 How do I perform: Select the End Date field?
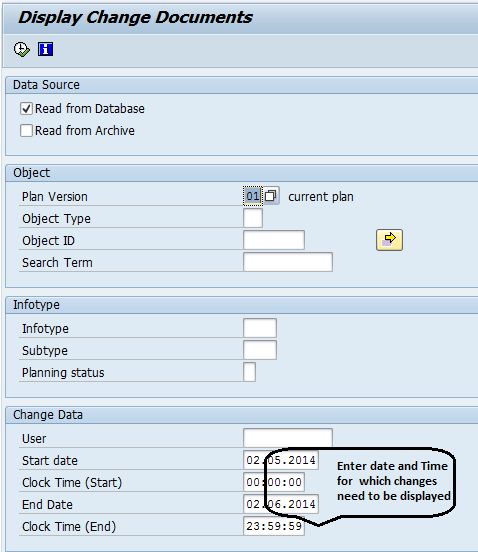point(281,504)
